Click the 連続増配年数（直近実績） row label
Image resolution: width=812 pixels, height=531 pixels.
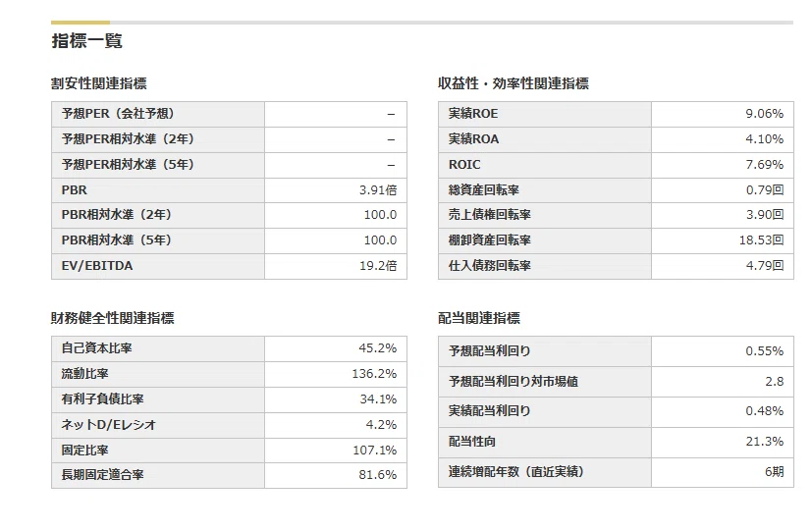(515, 472)
